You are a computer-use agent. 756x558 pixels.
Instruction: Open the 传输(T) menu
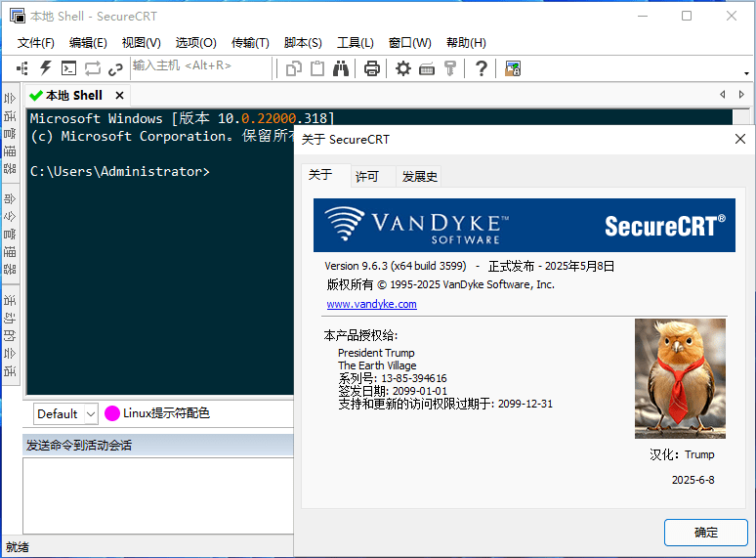(250, 43)
